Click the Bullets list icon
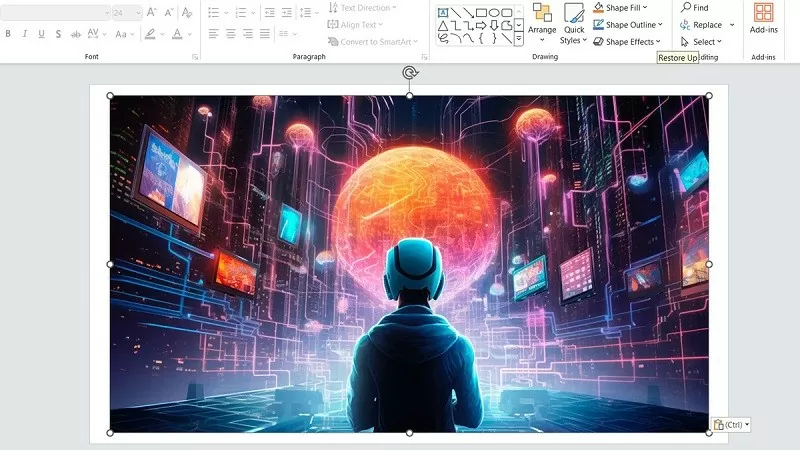Viewport: 800px width, 450px height. point(214,12)
